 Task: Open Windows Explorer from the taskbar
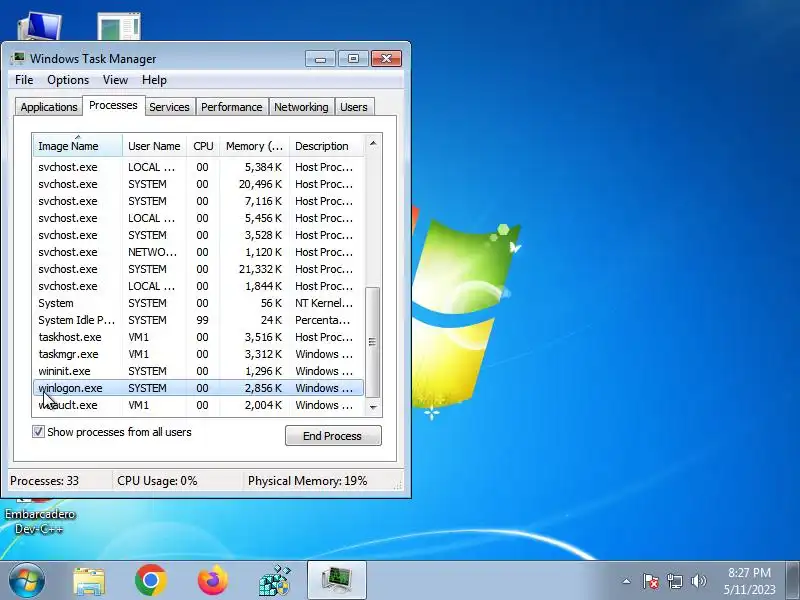(x=89, y=580)
